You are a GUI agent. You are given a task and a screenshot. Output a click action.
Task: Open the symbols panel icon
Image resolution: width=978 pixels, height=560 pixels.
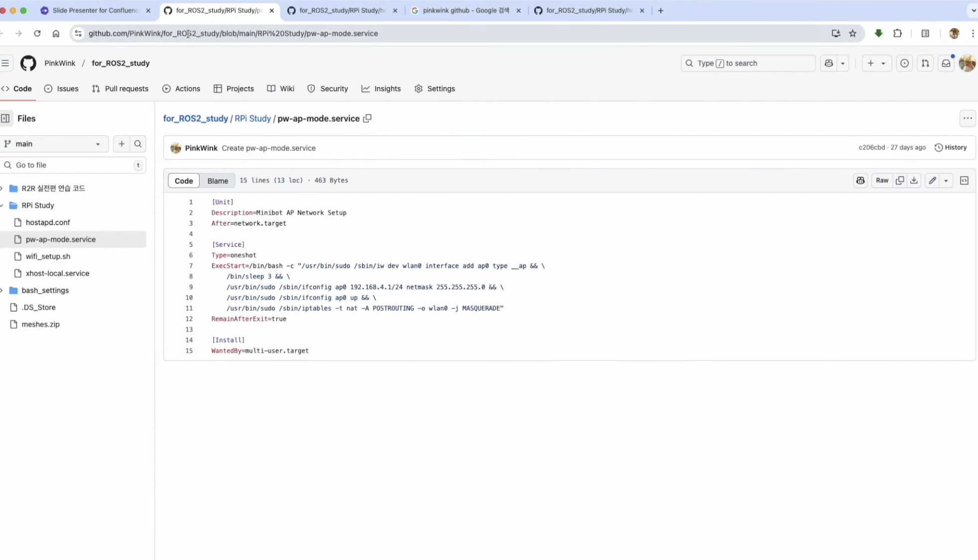click(964, 181)
